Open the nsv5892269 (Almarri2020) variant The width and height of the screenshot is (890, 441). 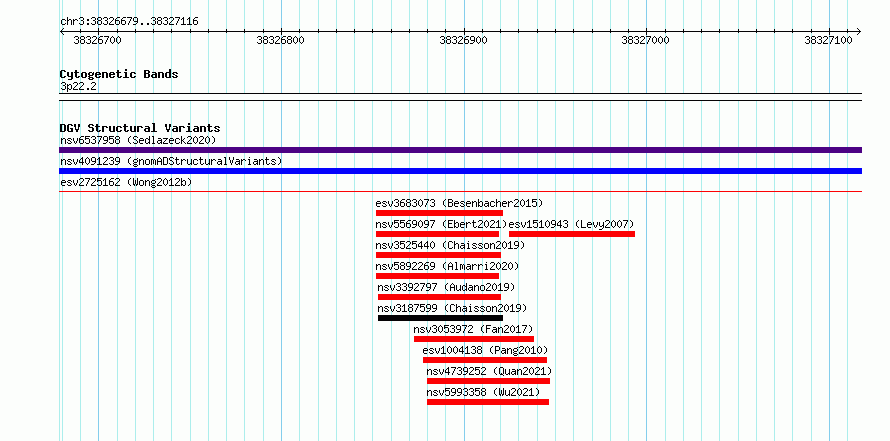coord(447,266)
